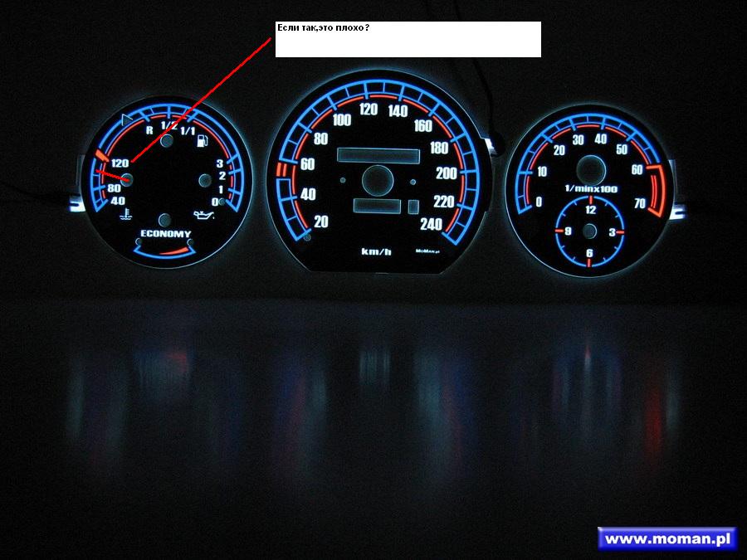
Task: Click the MoMan.pl logo on speedometer
Action: [x=427, y=251]
